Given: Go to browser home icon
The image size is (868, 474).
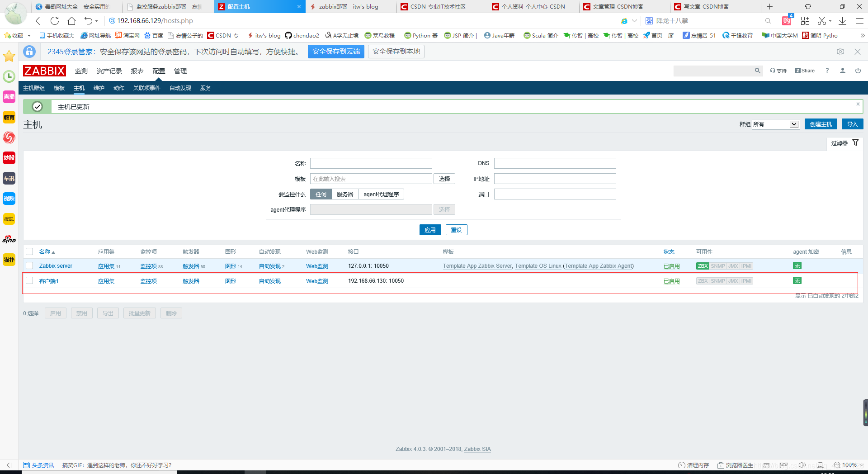Looking at the screenshot, I should pos(71,21).
